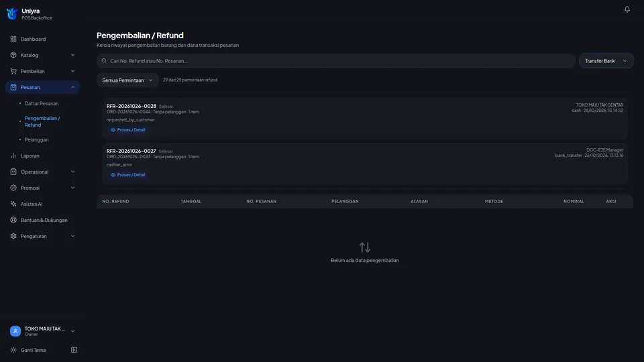Click the TANGGAL column header

pos(191,201)
